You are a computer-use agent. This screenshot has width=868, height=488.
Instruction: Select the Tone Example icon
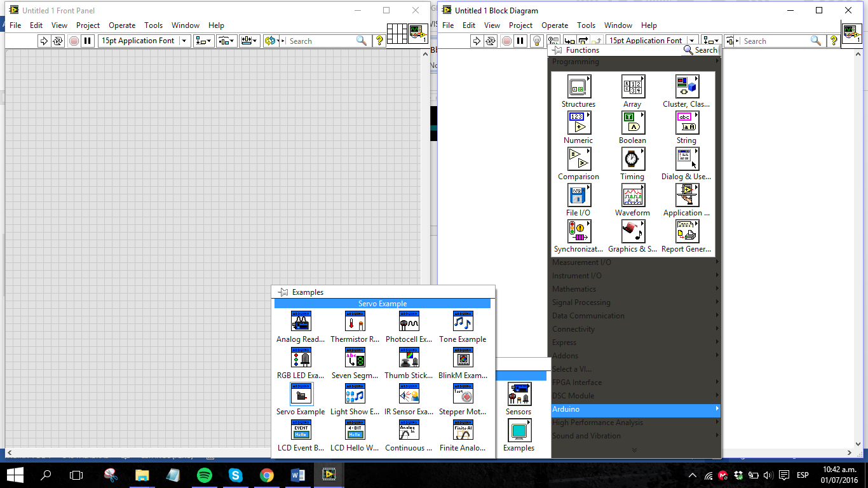(463, 322)
